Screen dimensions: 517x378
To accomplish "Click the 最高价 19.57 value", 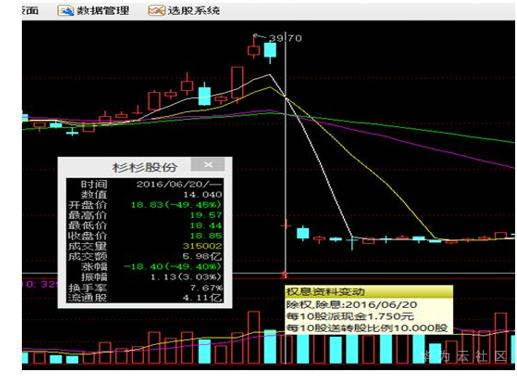I will [206, 215].
